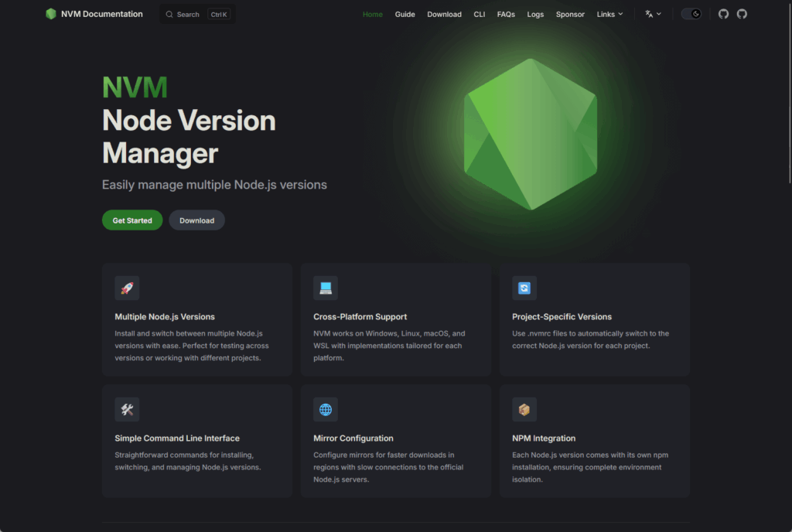Click the GitHub icon next to the theme switch
This screenshot has width=792, height=532.
(x=723, y=14)
